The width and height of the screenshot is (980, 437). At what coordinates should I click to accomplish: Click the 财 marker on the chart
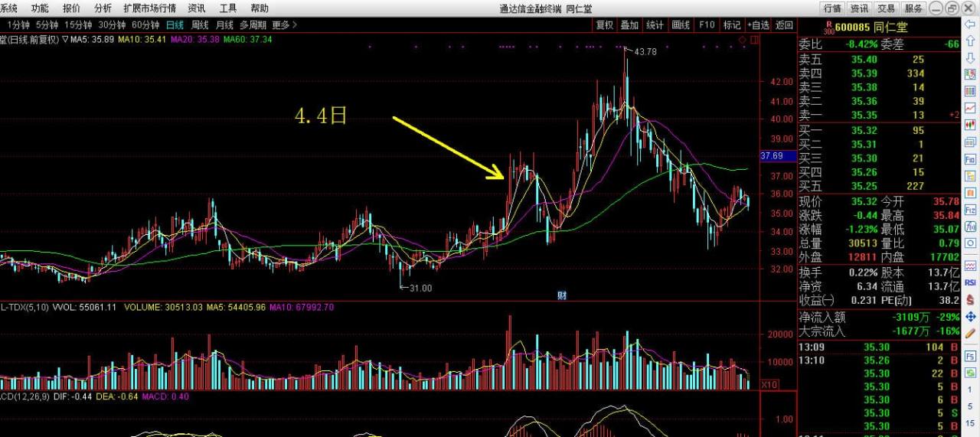561,295
